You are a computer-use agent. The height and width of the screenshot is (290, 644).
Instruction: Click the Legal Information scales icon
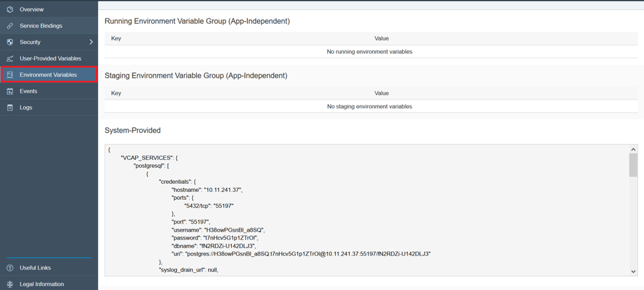(10, 284)
